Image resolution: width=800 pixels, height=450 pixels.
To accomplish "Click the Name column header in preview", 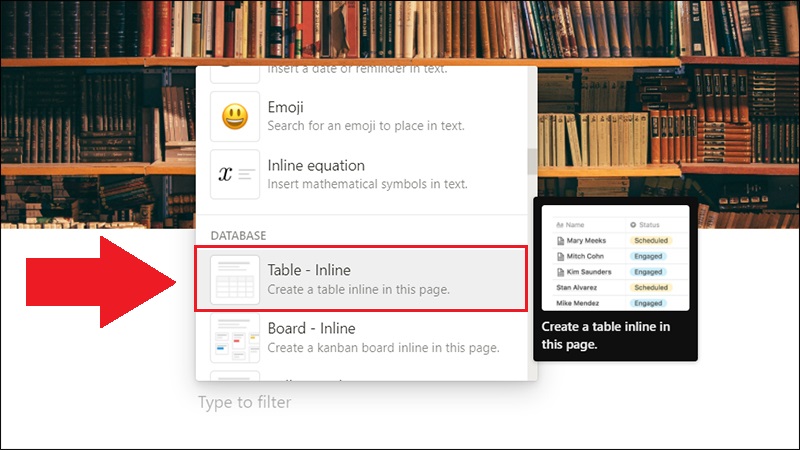I will click(x=570, y=224).
